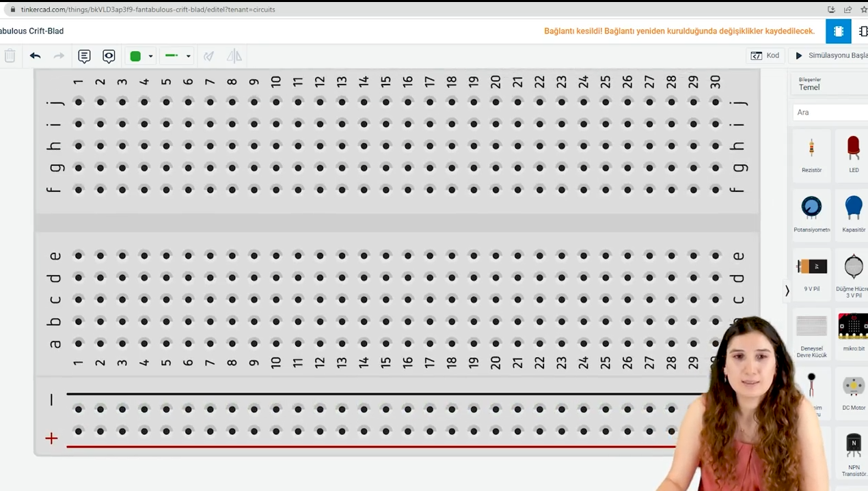Select the red LED component
The image size is (868, 491).
[853, 154]
